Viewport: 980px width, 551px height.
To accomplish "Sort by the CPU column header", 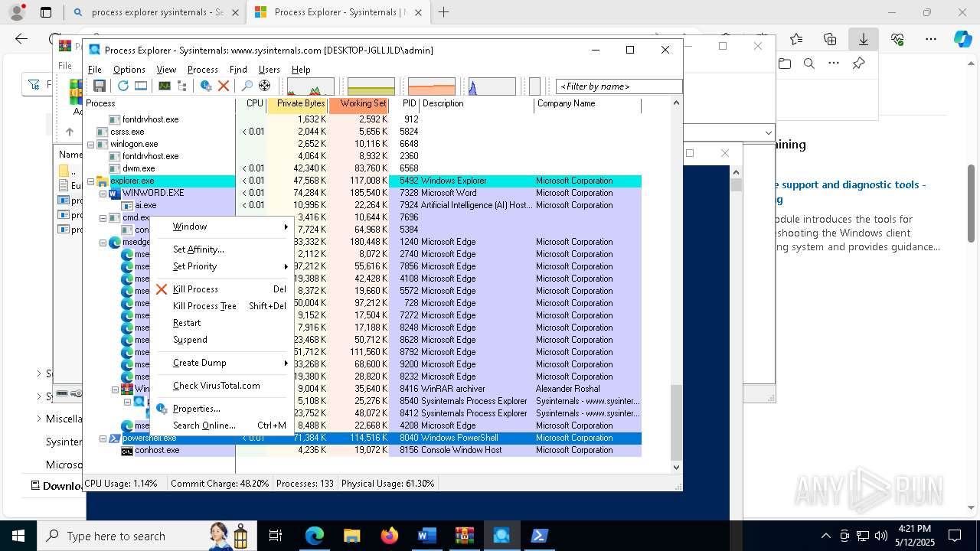I will point(251,104).
